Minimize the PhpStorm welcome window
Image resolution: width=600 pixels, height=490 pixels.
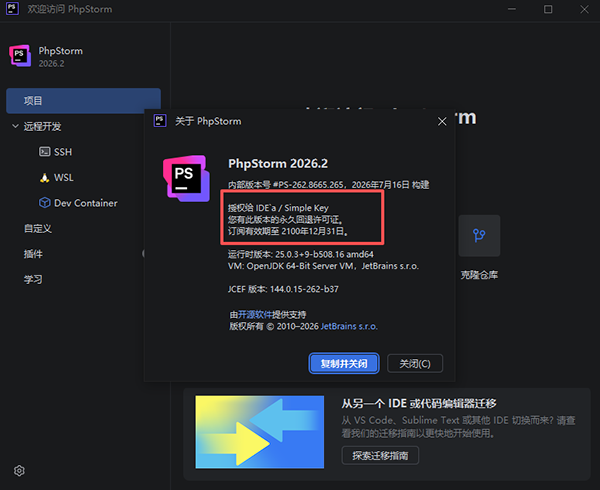pos(512,9)
